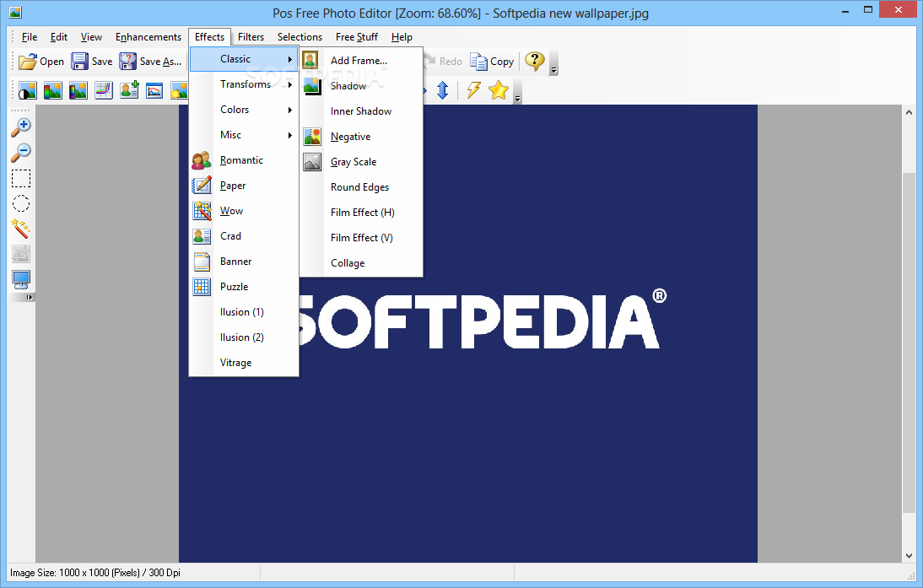The width and height of the screenshot is (923, 588).
Task: Click the Redo button
Action: (x=443, y=62)
